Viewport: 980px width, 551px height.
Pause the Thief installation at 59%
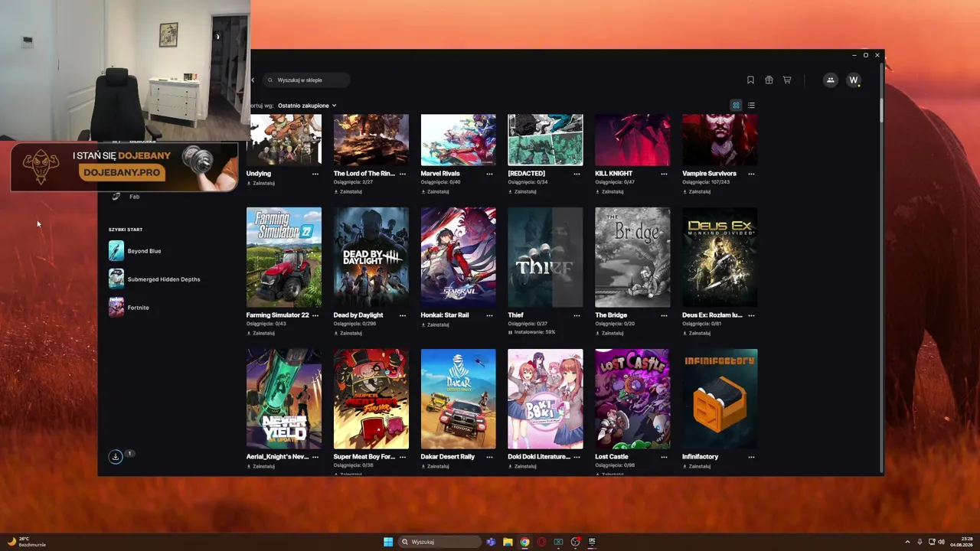click(510, 332)
